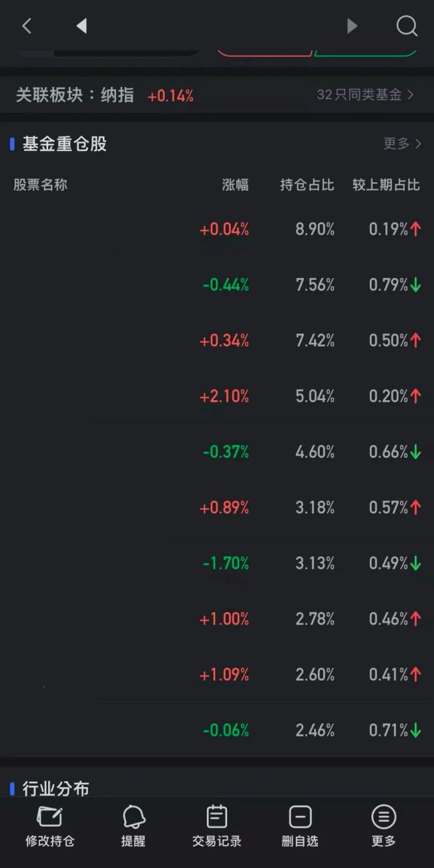This screenshot has width=434, height=868.
Task: Tap the back chevron at top left
Action: point(27,26)
